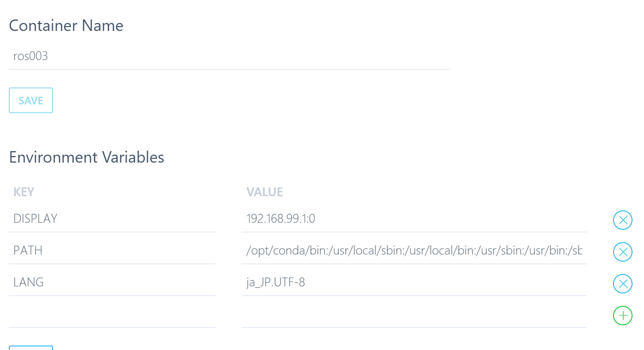
Task: Click the Container Name heading
Action: pos(66,26)
